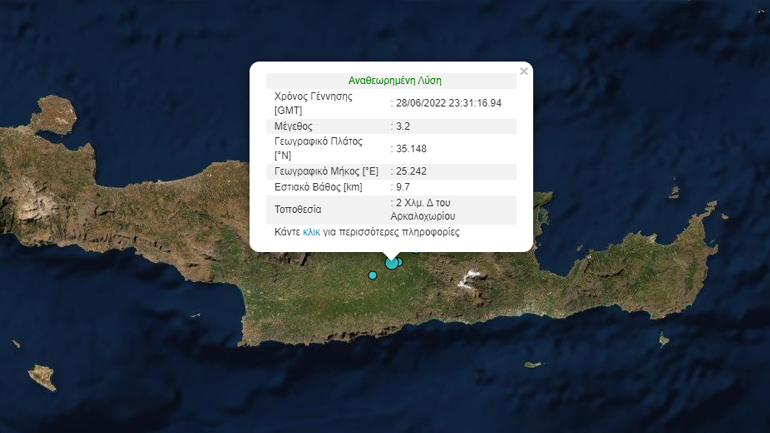Click the magnitude value '3.2'
The image size is (770, 433).
(x=403, y=126)
